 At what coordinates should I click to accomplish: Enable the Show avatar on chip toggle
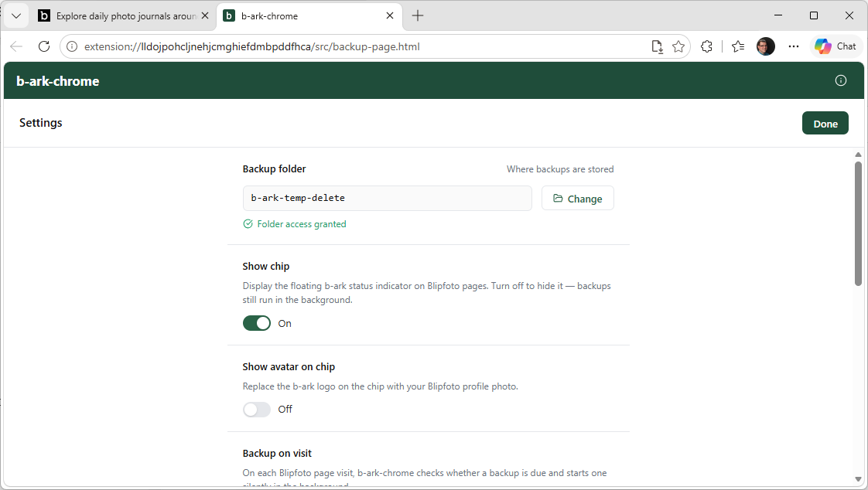click(256, 410)
